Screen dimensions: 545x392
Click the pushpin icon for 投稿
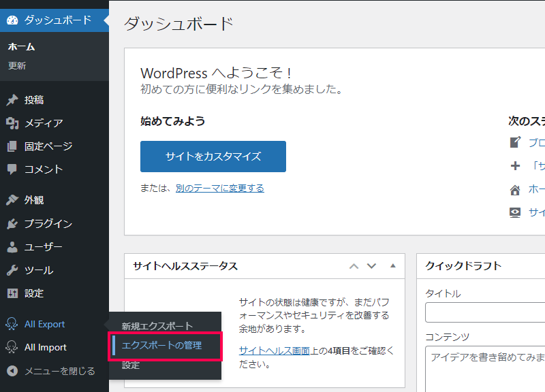coord(12,100)
